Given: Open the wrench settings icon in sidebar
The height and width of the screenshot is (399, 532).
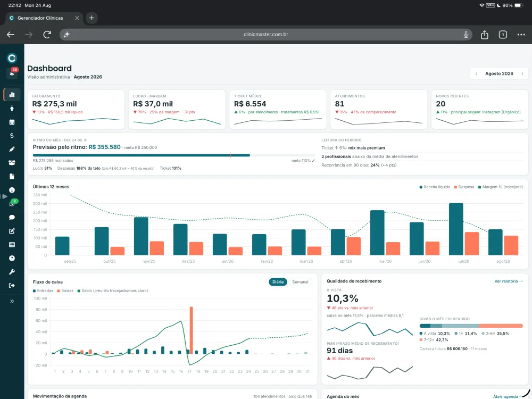Looking at the screenshot, I should coord(12,272).
